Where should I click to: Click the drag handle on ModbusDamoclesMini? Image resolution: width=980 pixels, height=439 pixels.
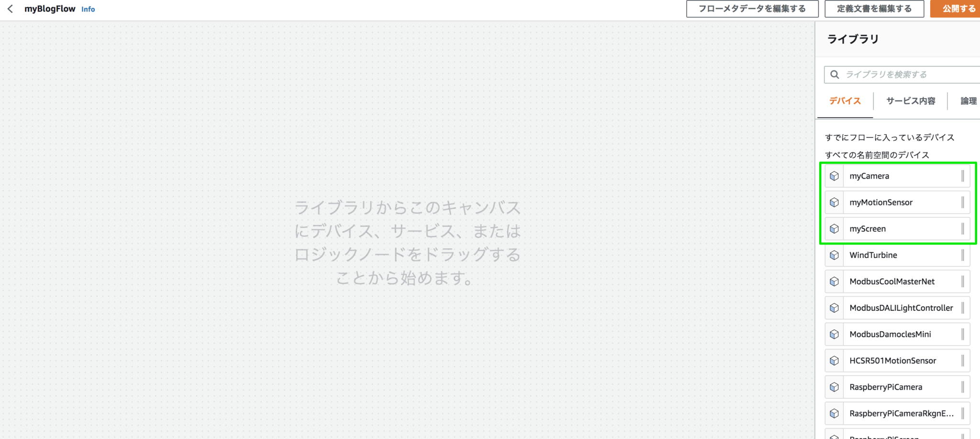coord(962,334)
